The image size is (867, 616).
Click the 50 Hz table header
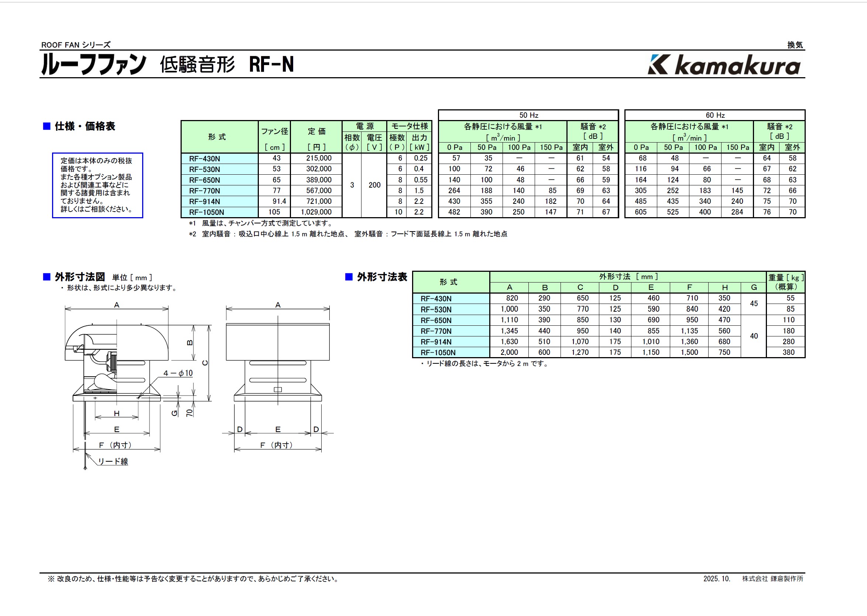(528, 115)
